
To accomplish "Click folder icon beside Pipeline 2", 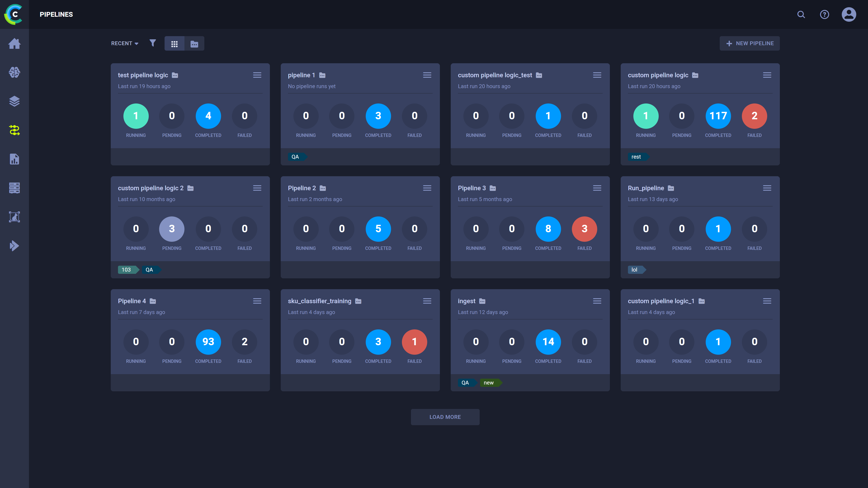I will coord(323,188).
